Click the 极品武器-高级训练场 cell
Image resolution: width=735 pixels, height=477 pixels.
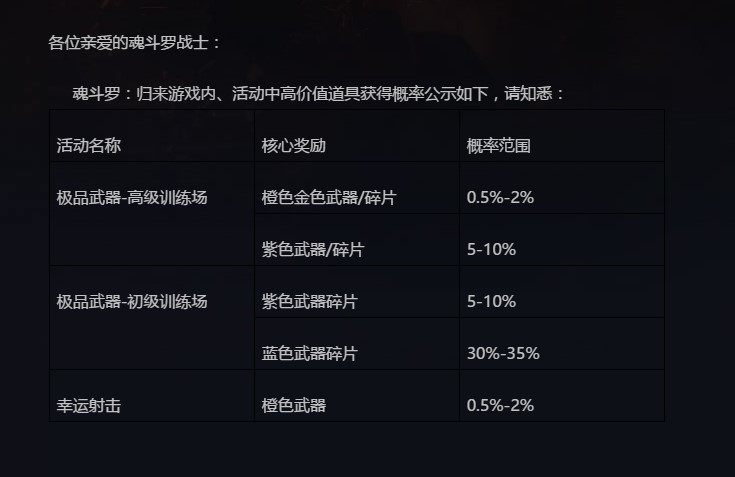click(132, 198)
